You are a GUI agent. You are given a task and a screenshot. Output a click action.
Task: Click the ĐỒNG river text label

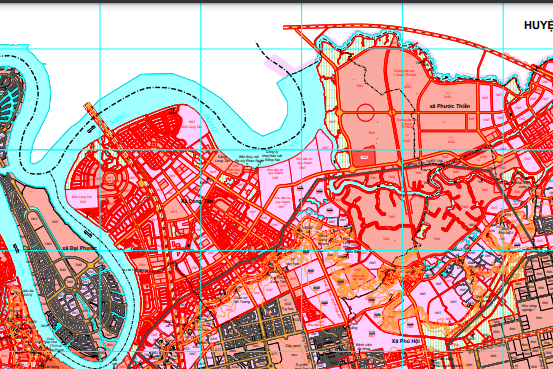click(209, 122)
